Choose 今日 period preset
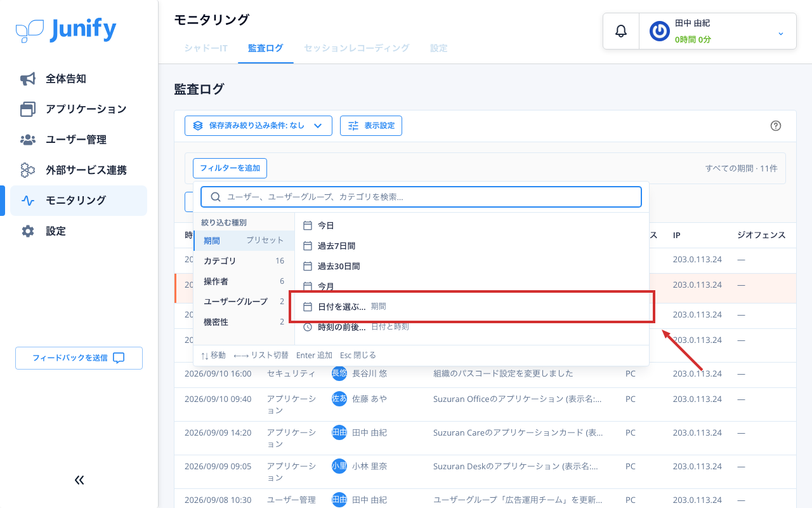Viewport: 812px width, 508px height. point(472,225)
